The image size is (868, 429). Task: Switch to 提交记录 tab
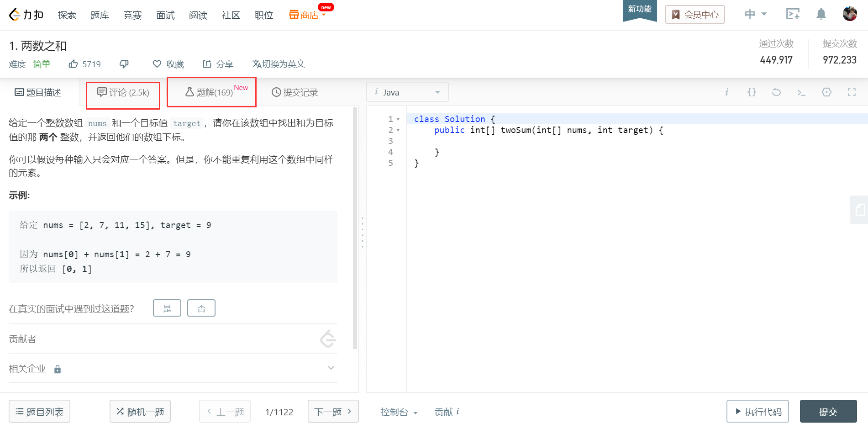[295, 92]
